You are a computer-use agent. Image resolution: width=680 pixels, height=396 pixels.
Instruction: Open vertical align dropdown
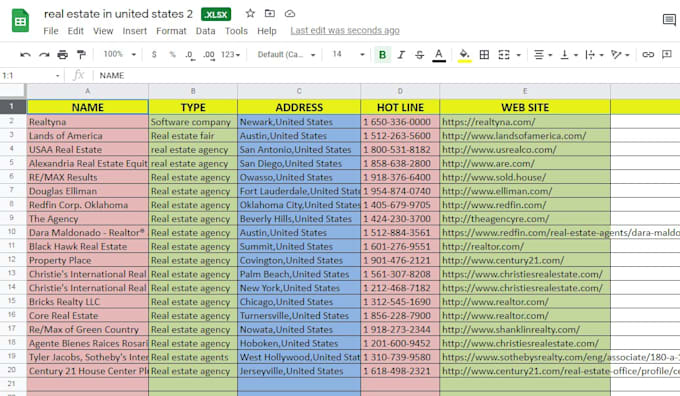click(569, 55)
